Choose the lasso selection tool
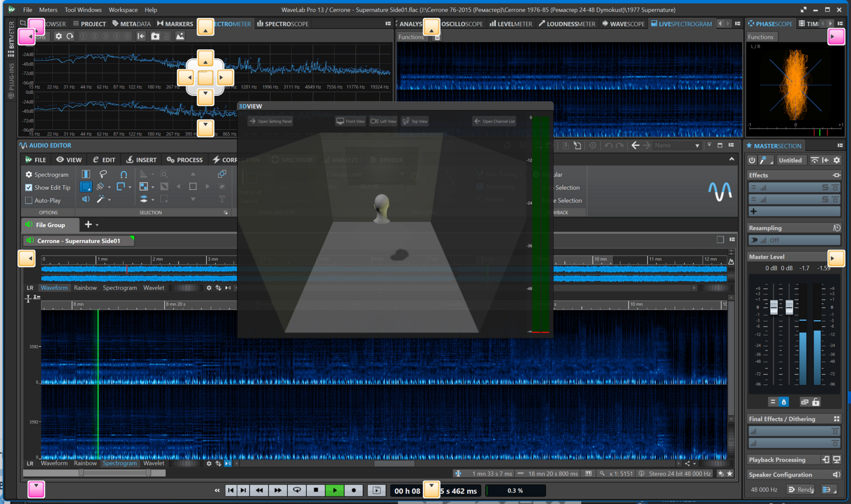The height and width of the screenshot is (504, 851). click(x=103, y=174)
